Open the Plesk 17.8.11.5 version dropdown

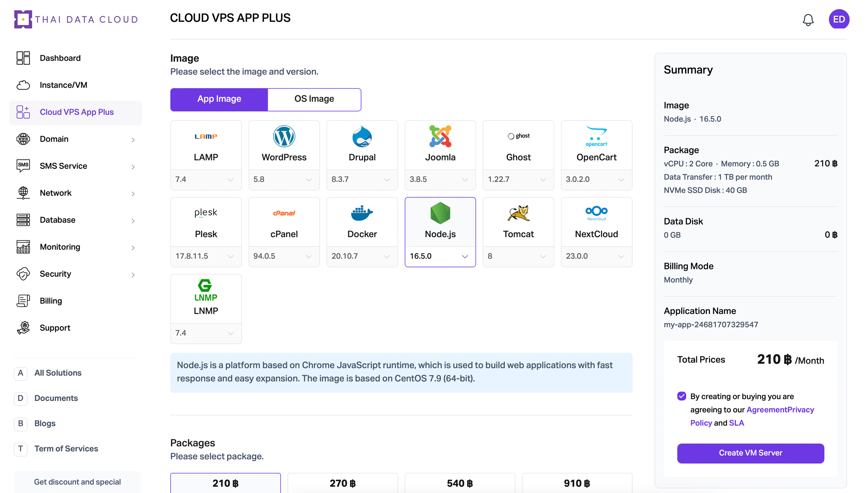[206, 256]
